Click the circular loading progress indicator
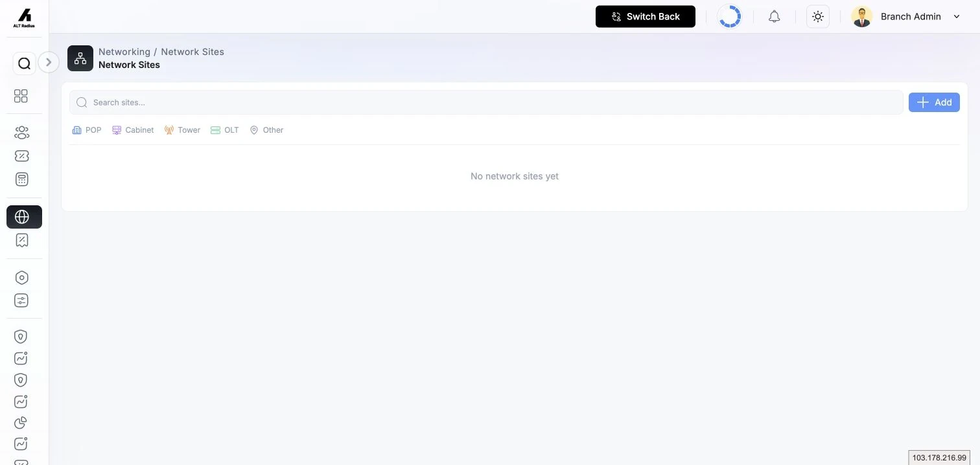Viewport: 980px width, 465px height. click(730, 17)
